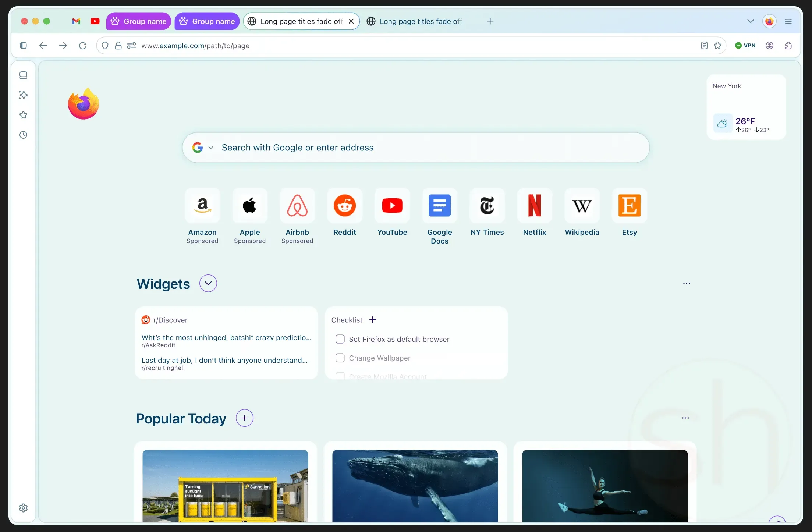812x532 pixels.
Task: Open the Wikipedia shortcut
Action: [x=581, y=206]
